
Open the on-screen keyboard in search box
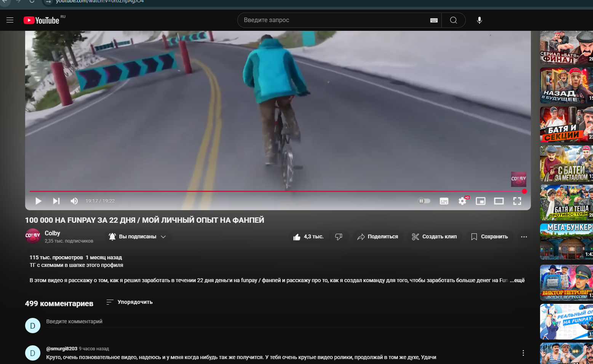click(434, 20)
